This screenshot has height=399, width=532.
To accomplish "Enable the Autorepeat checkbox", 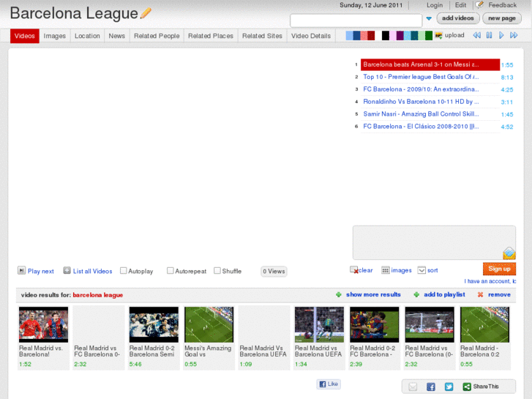I will coord(171,271).
